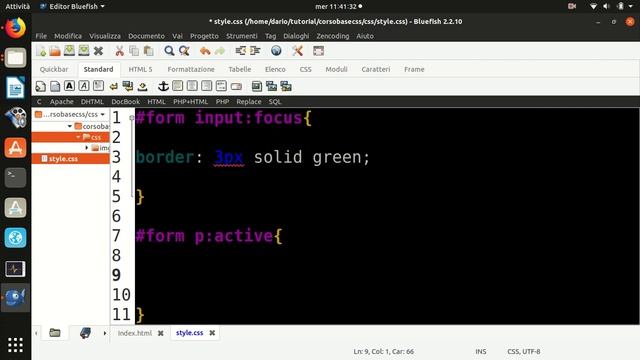The height and width of the screenshot is (360, 640).
Task: Close the document with the X toolbar icon
Action: coord(98,51)
